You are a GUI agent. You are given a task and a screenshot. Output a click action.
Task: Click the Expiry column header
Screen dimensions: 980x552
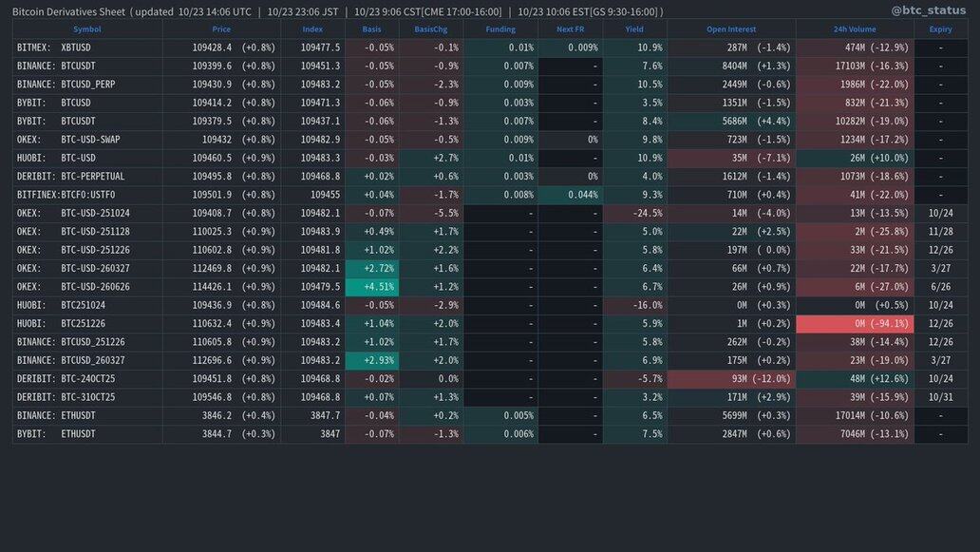click(940, 29)
